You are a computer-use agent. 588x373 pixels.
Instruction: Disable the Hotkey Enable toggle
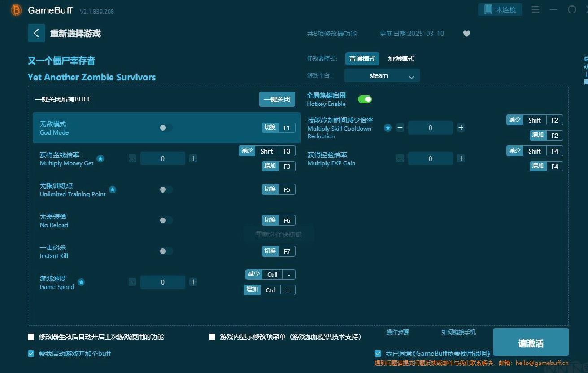coord(365,99)
